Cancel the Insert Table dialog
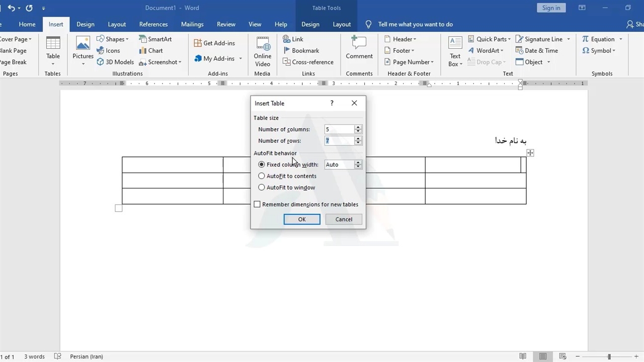Screen dimensions: 644x362 (344, 219)
